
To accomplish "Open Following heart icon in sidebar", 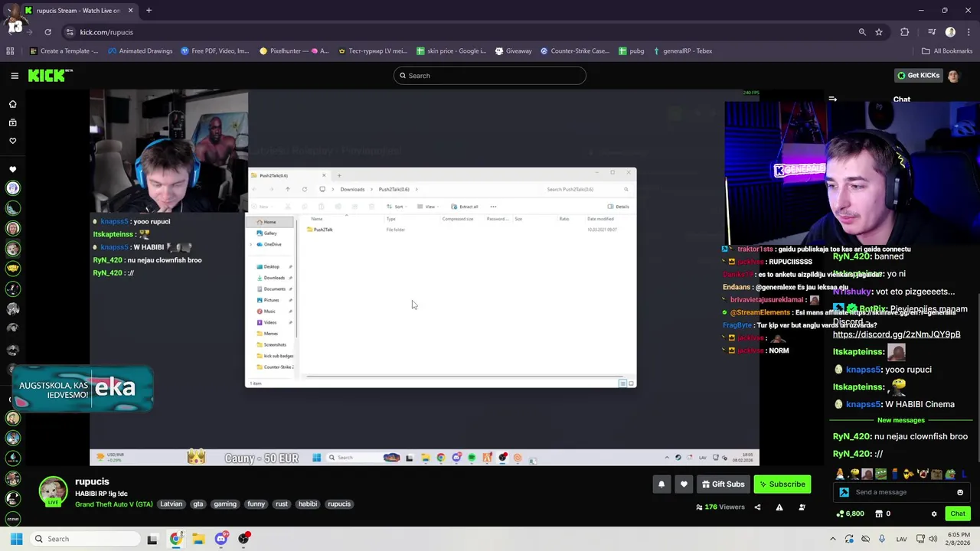I will click(x=12, y=141).
